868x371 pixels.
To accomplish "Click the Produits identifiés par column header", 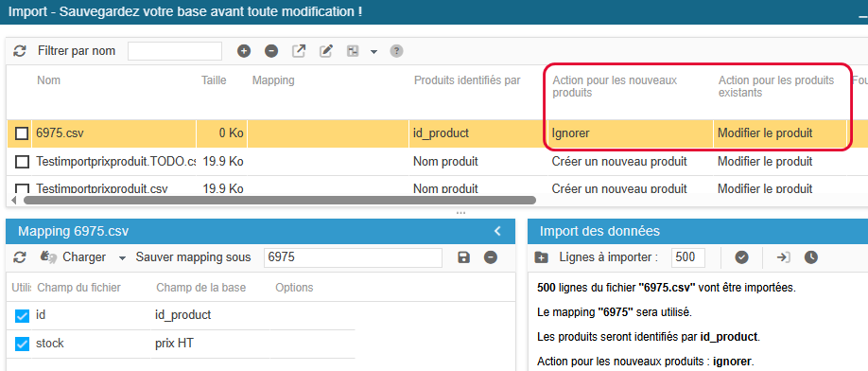I will 467,80.
